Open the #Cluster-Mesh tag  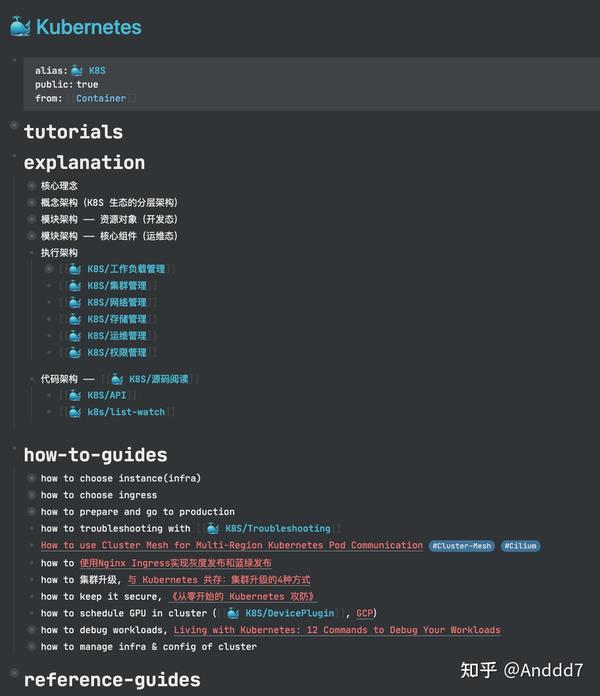[x=461, y=546]
